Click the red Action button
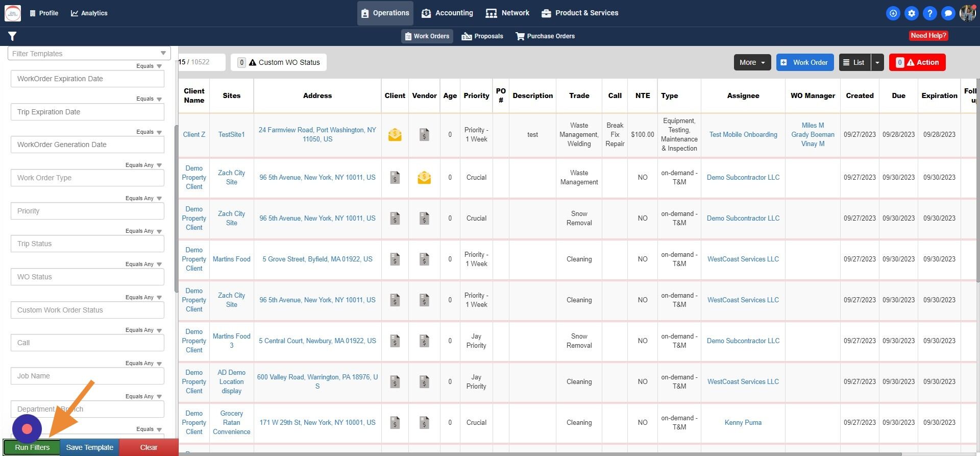Screen dimensions: 980x456 click(x=917, y=62)
